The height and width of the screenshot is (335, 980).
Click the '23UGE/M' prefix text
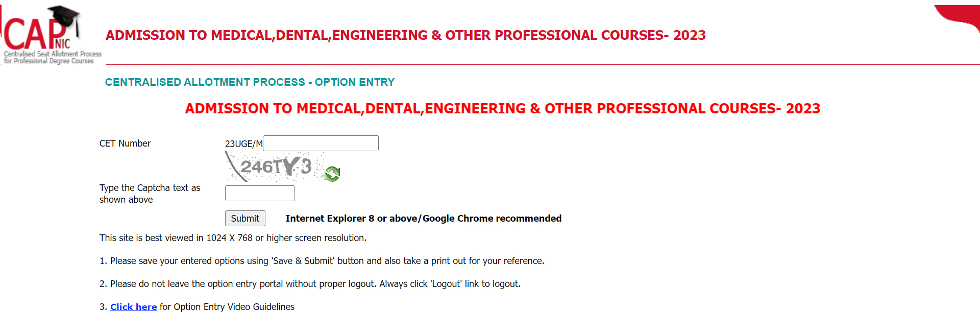243,144
